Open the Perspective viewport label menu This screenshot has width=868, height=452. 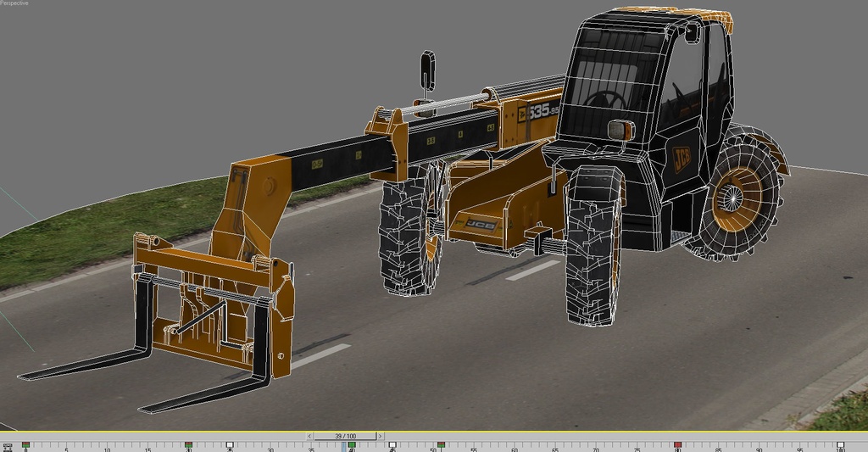coord(14,3)
